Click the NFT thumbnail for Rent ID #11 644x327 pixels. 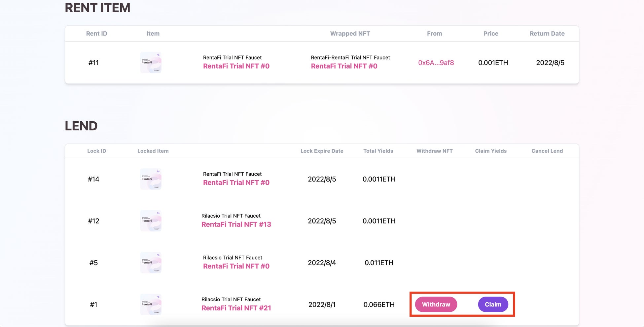click(151, 62)
